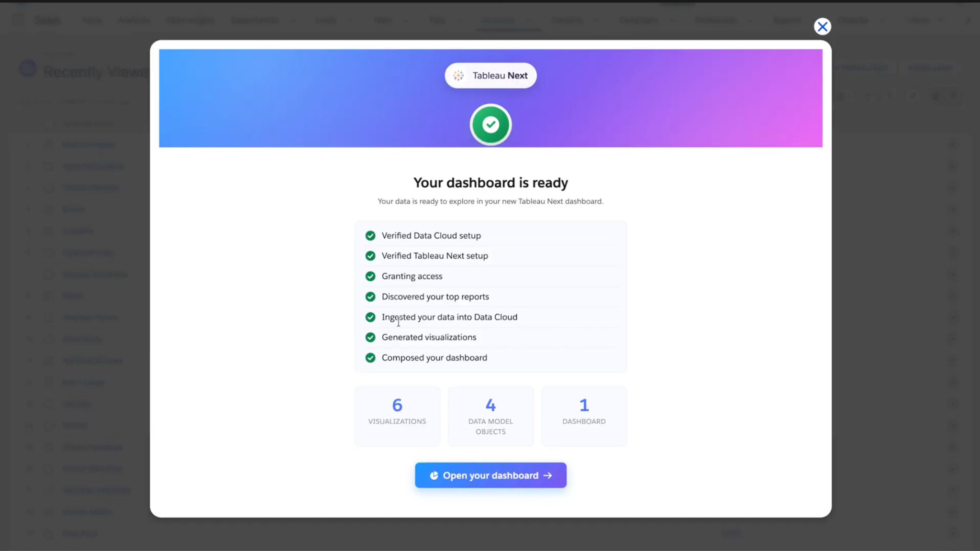Select the "Composed your dashboard" step text

tap(434, 358)
